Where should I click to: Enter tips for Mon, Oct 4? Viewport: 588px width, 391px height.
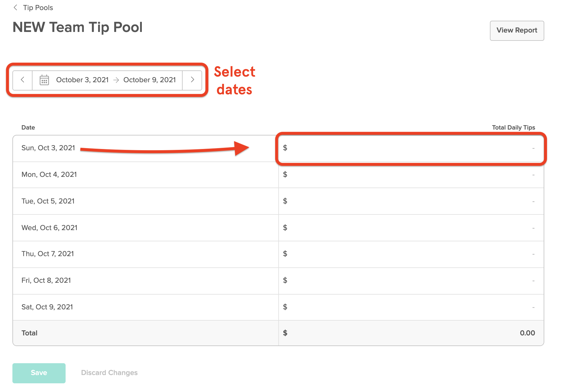[411, 175]
